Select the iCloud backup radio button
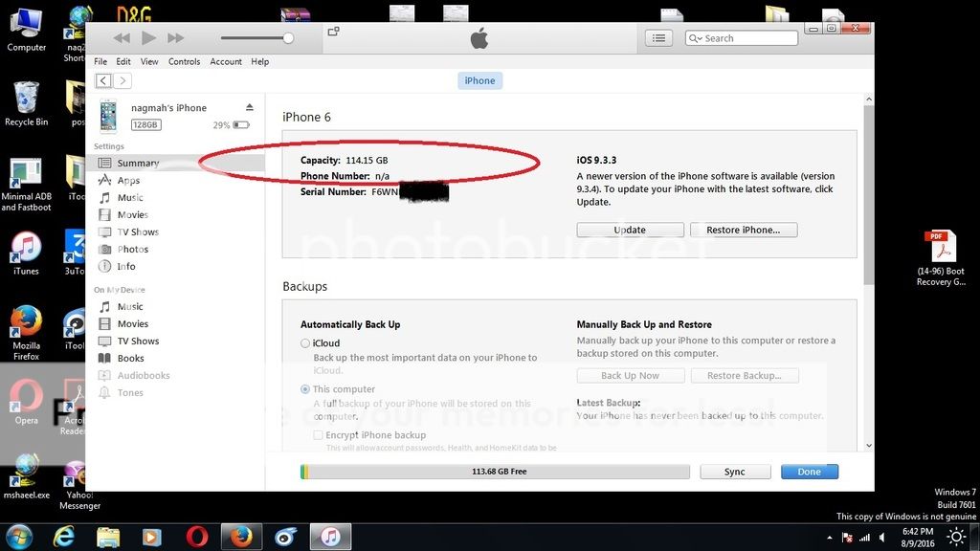 pyautogui.click(x=305, y=343)
